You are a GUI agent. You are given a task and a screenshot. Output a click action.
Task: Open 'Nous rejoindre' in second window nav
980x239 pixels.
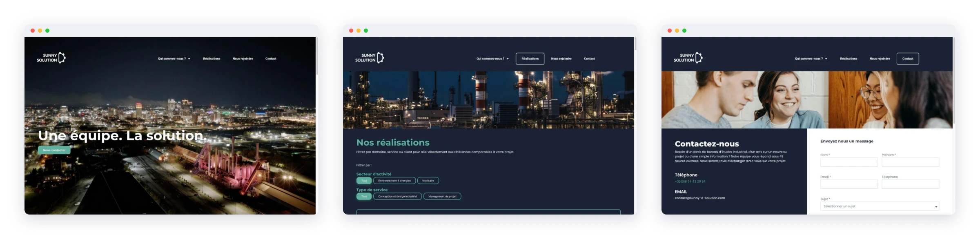pos(561,59)
